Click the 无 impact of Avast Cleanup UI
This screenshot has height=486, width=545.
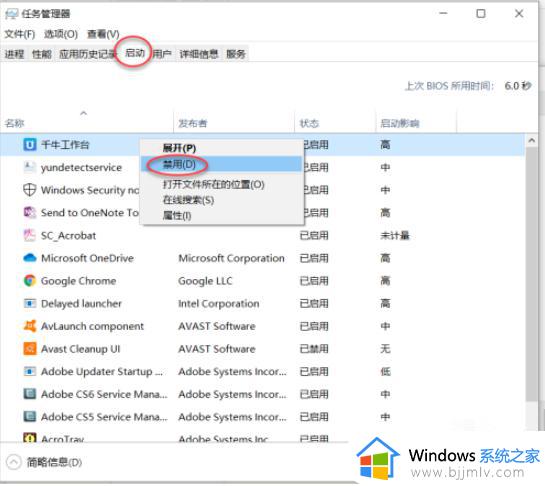[385, 349]
